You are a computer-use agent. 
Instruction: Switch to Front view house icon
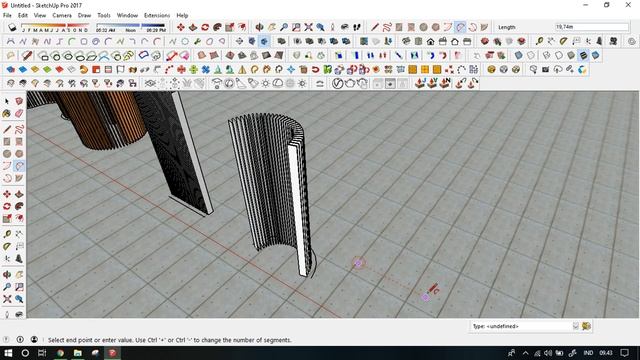(430, 41)
